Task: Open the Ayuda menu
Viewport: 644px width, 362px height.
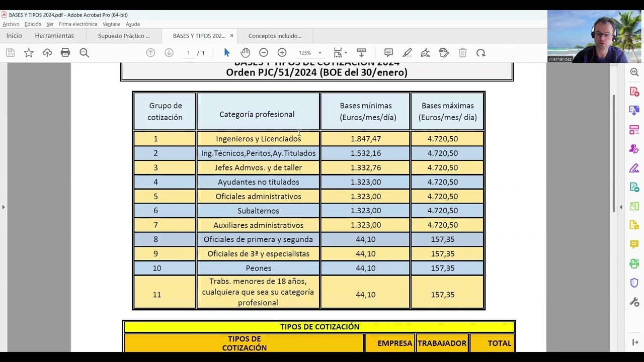Action: (133, 24)
